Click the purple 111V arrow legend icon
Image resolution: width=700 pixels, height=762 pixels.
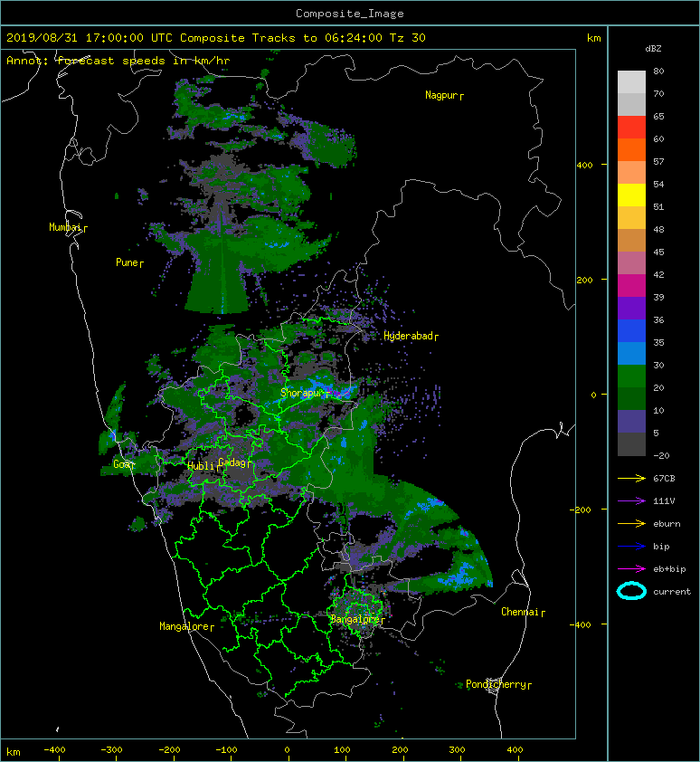631,501
